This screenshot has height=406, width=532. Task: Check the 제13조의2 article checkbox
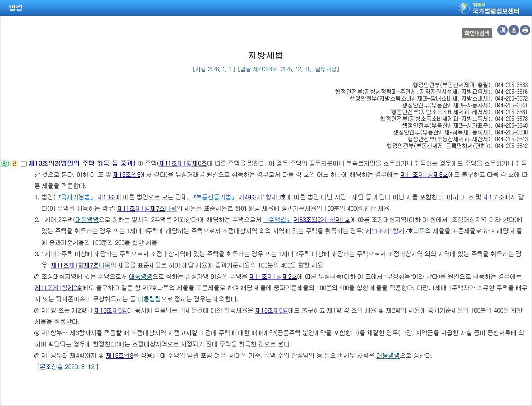24,164
